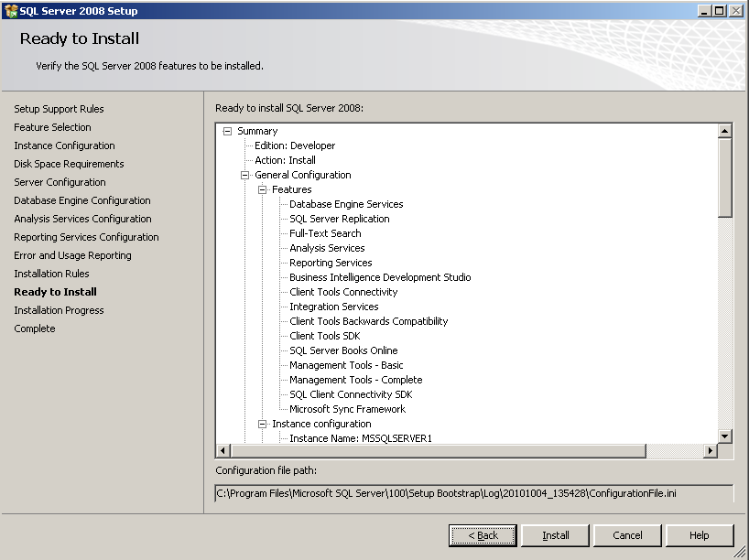Select the Error and Usage Reporting step
The width and height of the screenshot is (749, 560).
pos(72,255)
